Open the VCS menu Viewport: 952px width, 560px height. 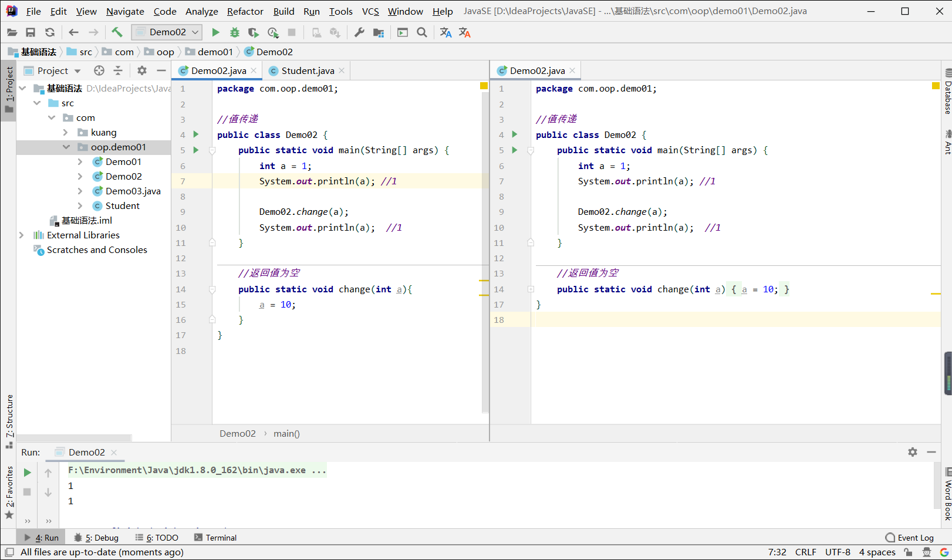click(370, 11)
